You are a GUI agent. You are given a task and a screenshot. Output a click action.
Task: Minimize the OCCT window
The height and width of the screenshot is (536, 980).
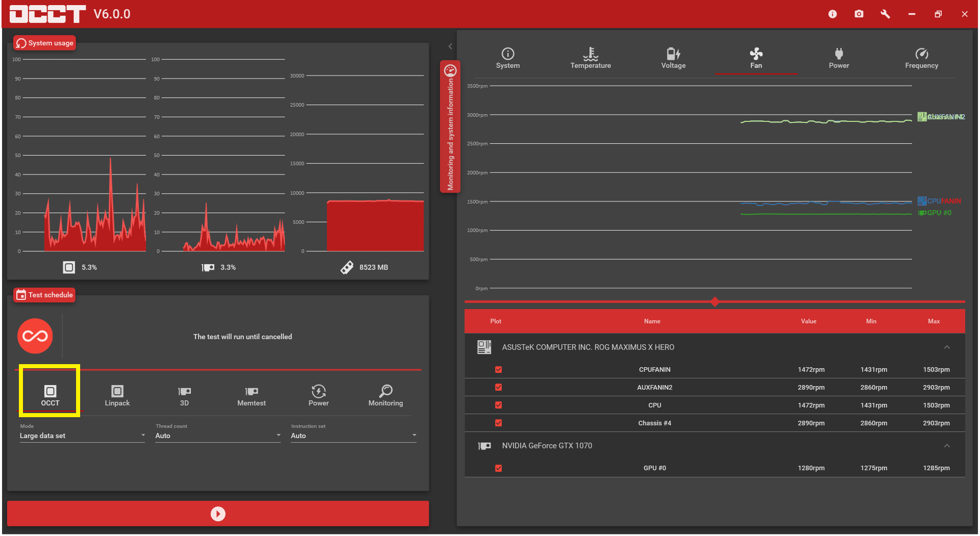point(912,14)
